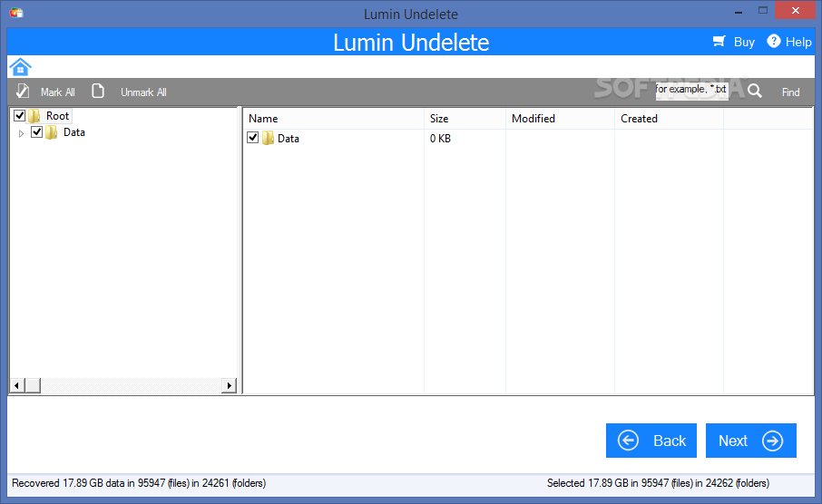Click the 0 KB size cell
Screen dimensions: 822x504
click(440, 139)
